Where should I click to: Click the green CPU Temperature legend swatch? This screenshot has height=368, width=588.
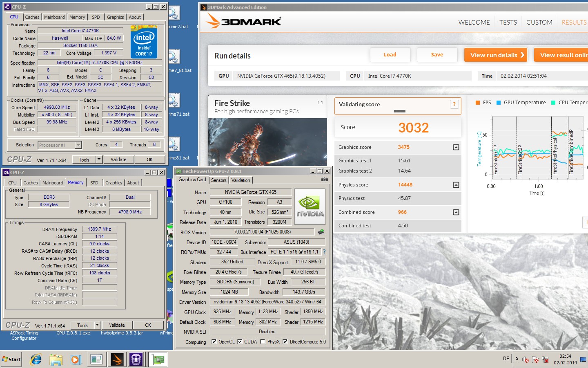click(553, 103)
